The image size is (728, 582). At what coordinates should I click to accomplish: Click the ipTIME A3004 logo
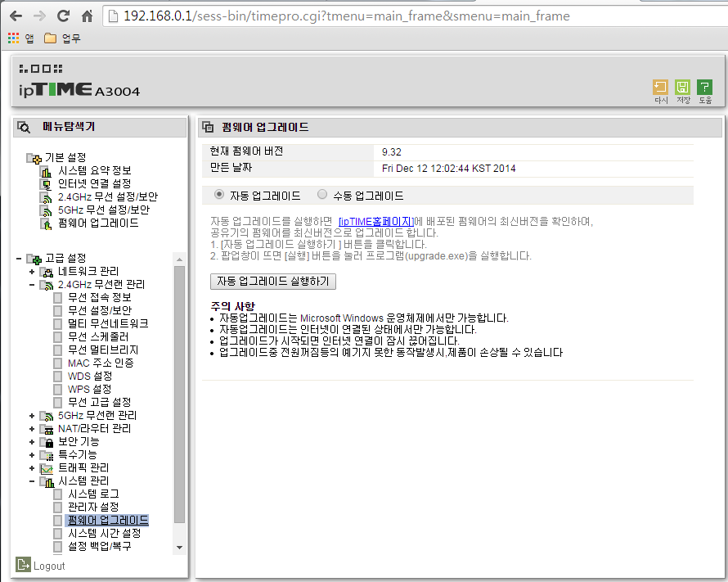pos(79,89)
